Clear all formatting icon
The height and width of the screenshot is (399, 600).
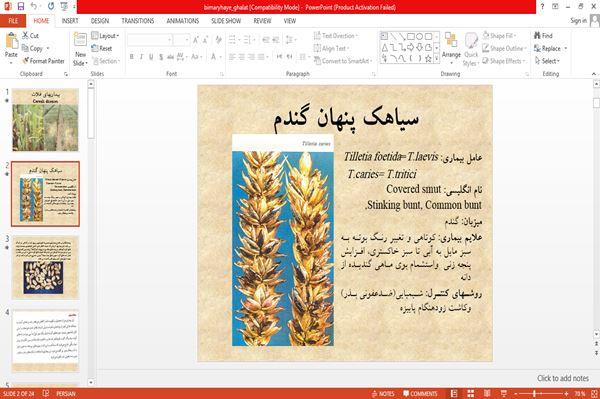point(218,40)
